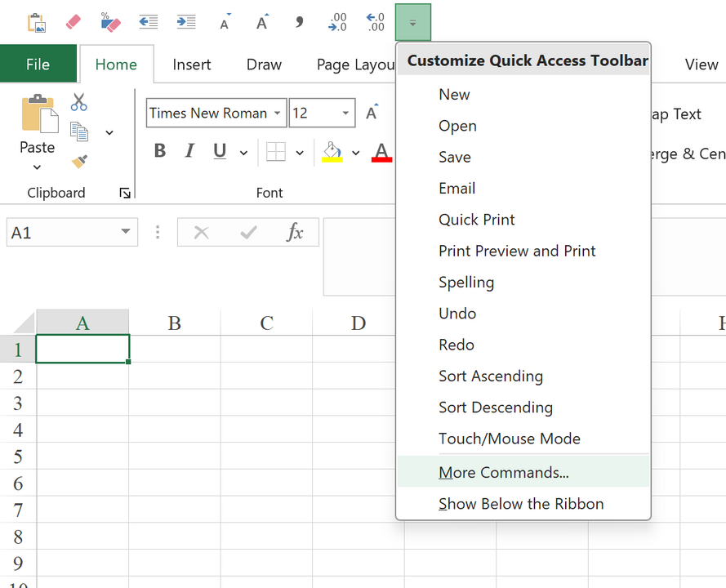Switch to the Insert ribbon tab
This screenshot has height=588, width=726.
pos(192,65)
